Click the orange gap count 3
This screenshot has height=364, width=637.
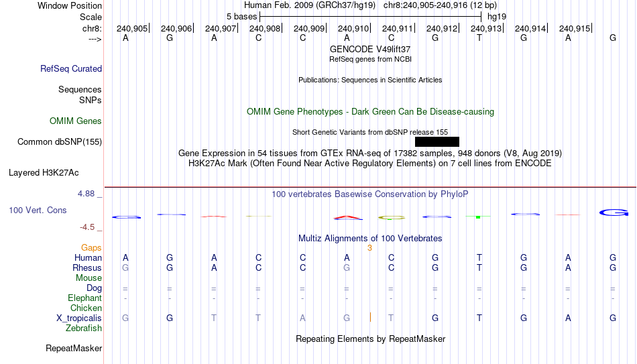coord(369,248)
